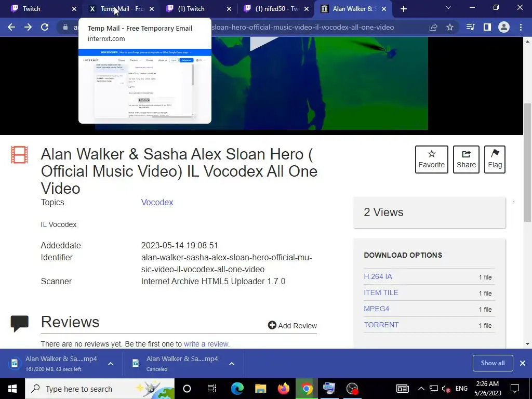Click the film strip media type icon
The height and width of the screenshot is (399, 532).
click(x=19, y=155)
